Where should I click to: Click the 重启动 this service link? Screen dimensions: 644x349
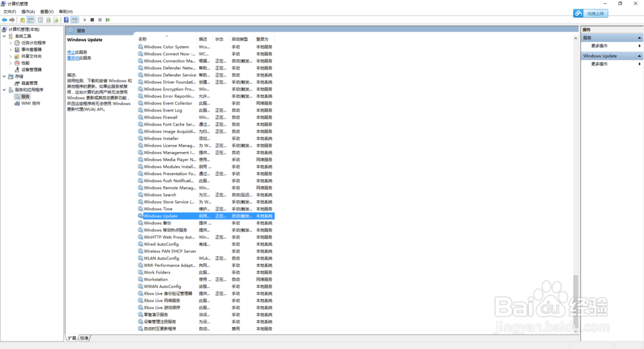tap(73, 58)
